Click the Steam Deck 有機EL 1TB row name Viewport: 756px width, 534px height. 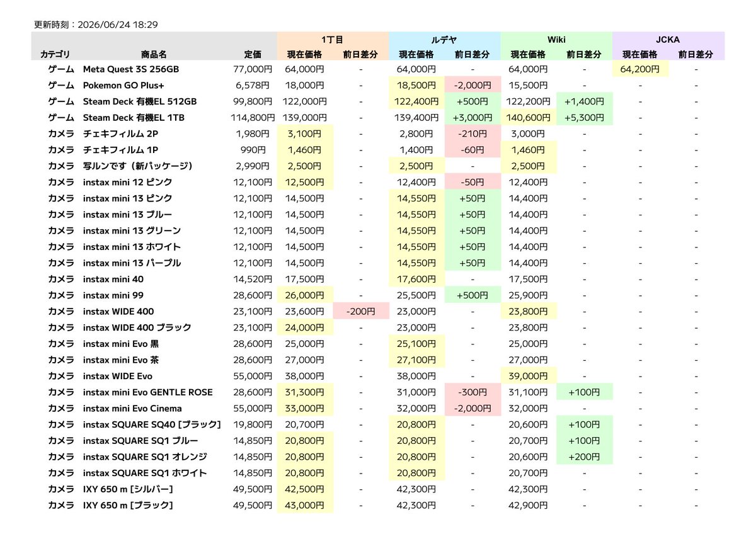point(134,118)
